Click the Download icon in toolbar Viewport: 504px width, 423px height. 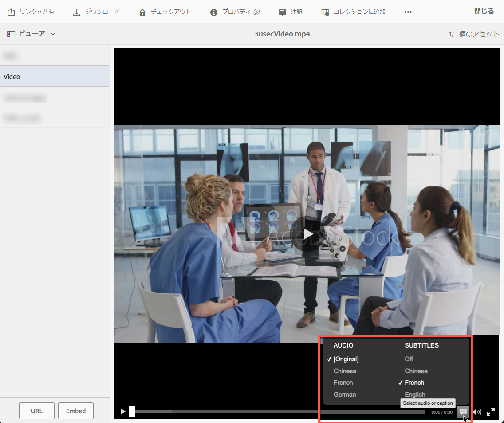tap(77, 12)
